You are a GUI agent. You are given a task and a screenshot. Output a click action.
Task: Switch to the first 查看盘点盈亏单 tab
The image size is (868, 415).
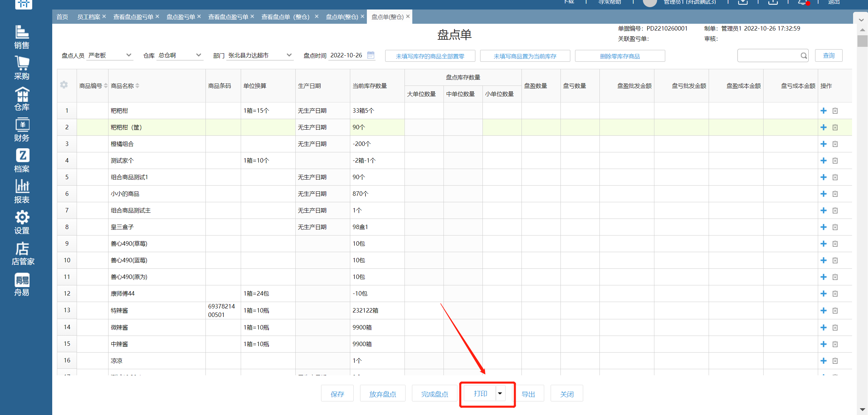133,17
